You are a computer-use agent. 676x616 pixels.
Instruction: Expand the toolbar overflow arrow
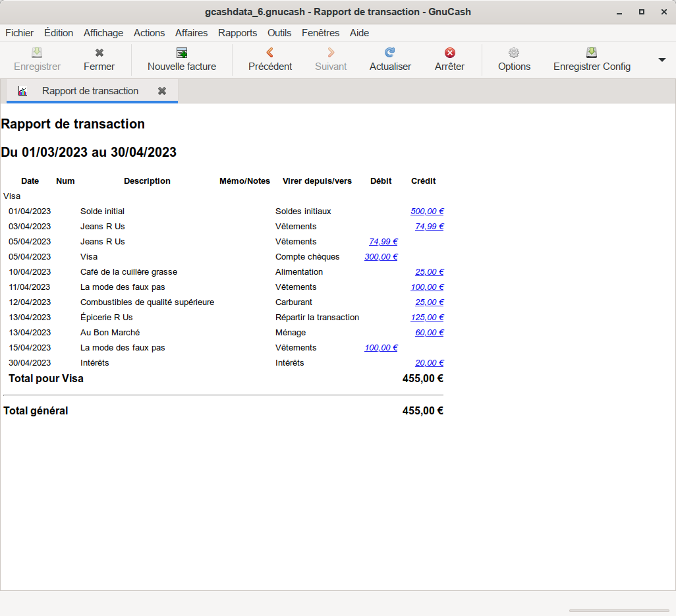(x=662, y=60)
